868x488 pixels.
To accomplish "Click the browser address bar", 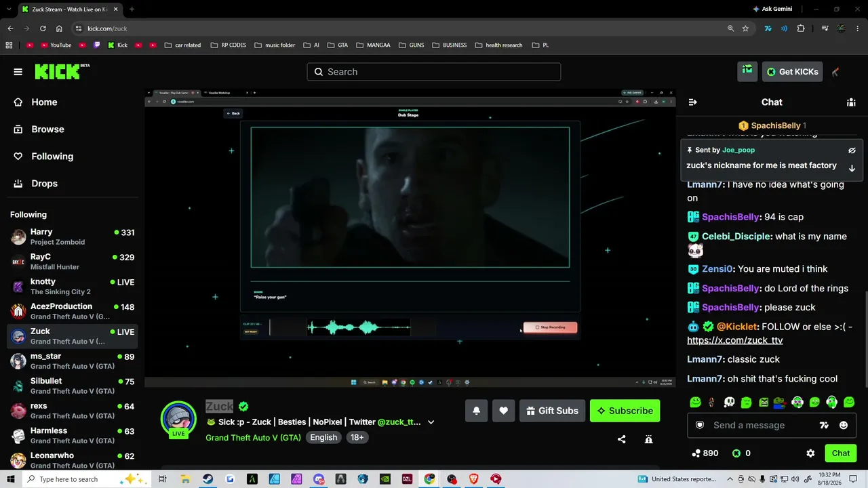I will click(x=400, y=28).
